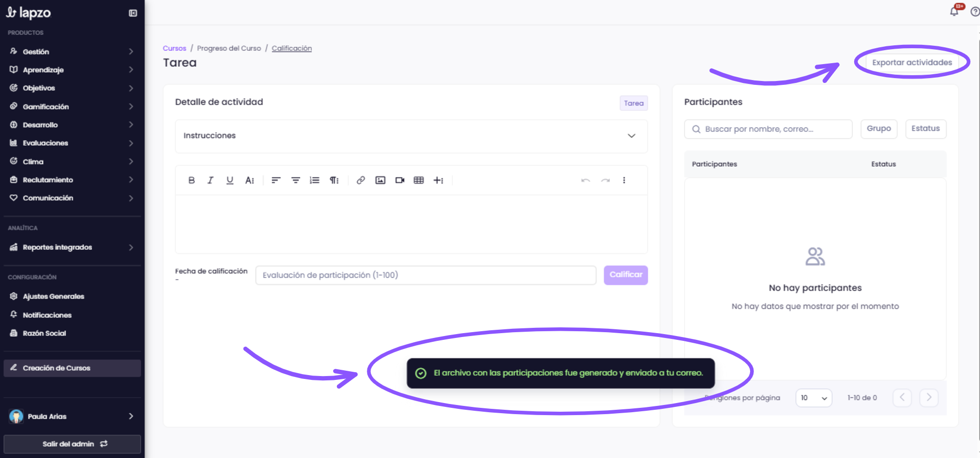Open Notificaciones in the sidebar
Screen dimensions: 980x458
click(x=72, y=315)
